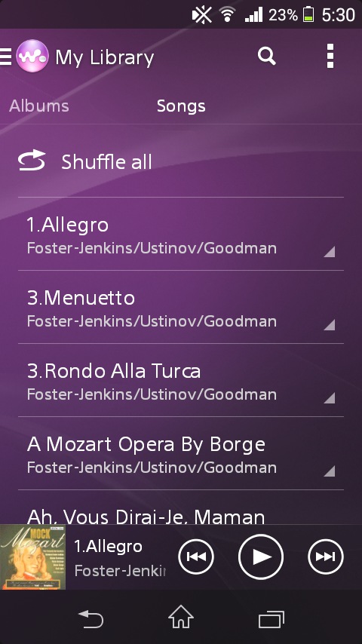Tap the Walkman app logo icon
The image size is (362, 644).
32,57
